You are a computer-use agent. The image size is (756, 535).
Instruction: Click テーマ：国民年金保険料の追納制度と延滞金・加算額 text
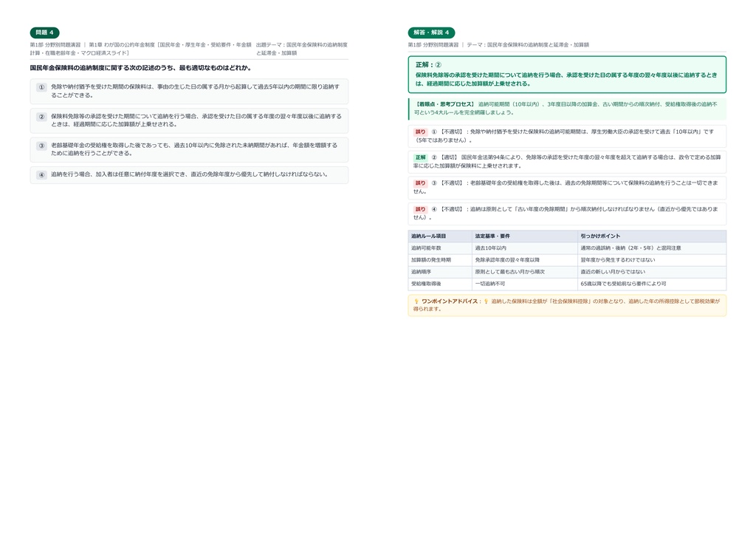(x=528, y=45)
